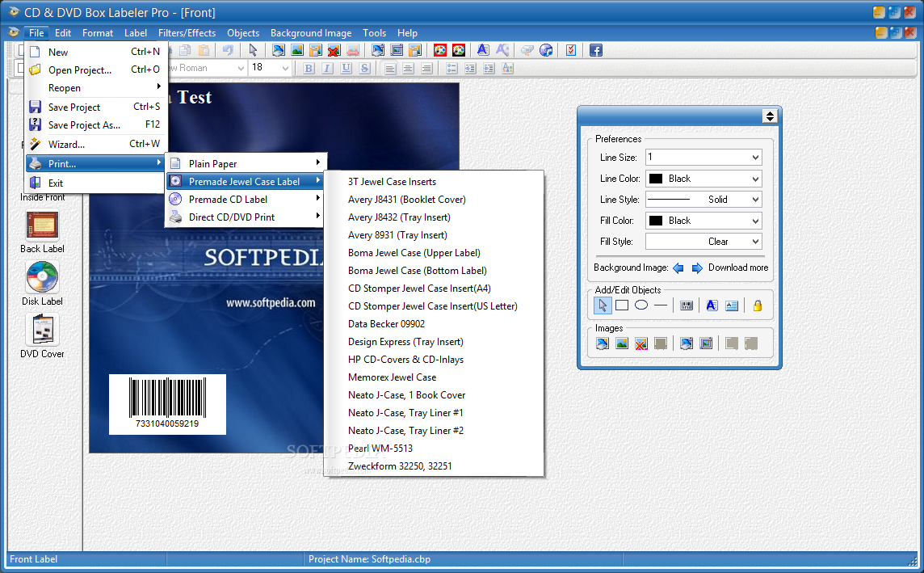
Task: Toggle align right in format bar
Action: pyautogui.click(x=426, y=69)
